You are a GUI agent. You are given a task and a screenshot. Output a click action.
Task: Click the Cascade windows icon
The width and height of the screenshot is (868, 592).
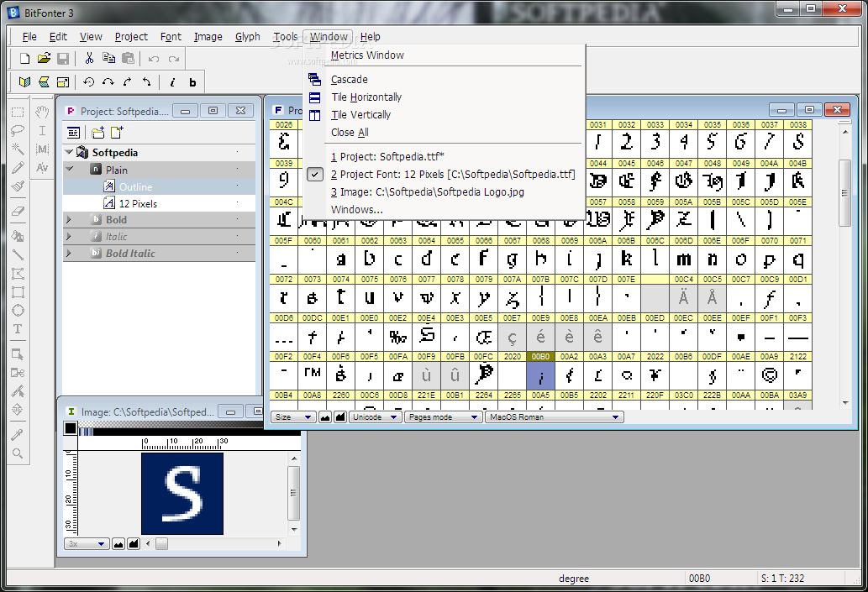click(314, 80)
